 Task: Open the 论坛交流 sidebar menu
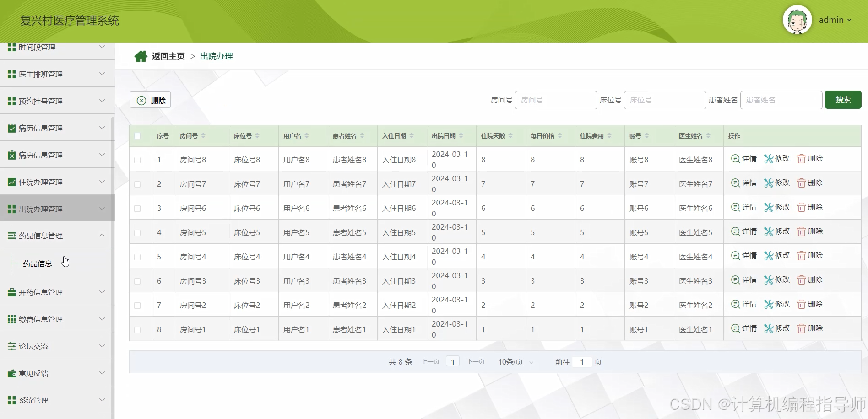click(57, 346)
